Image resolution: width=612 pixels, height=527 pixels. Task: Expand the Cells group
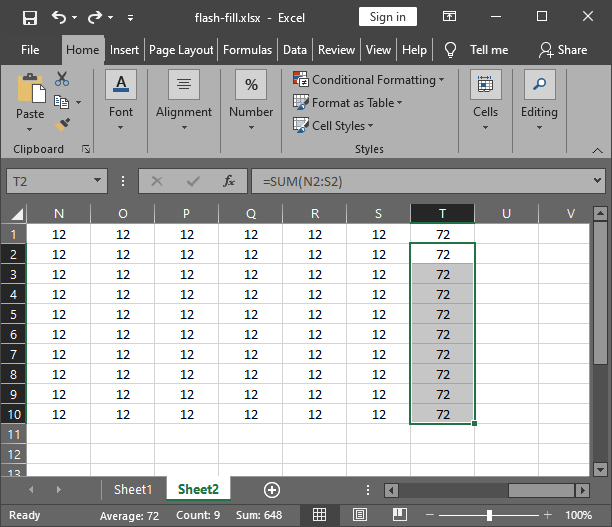(x=486, y=101)
